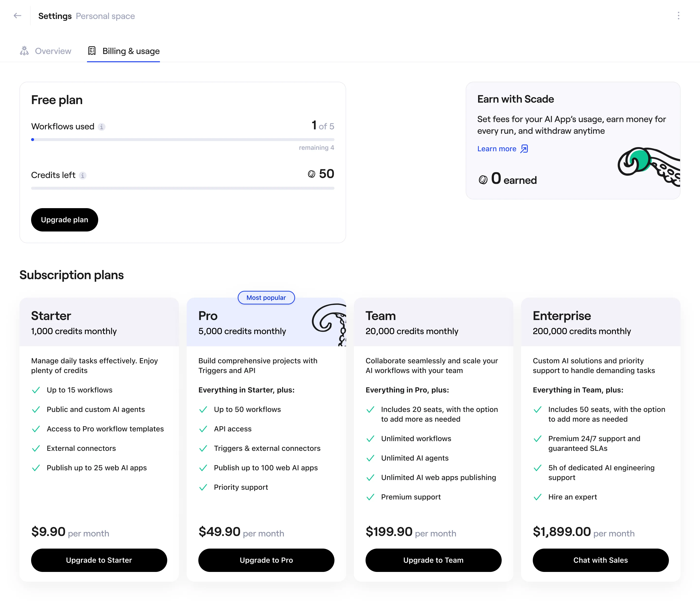Screen dimensions: 700x605
Task: Click Upgrade to Pro
Action: (266, 560)
